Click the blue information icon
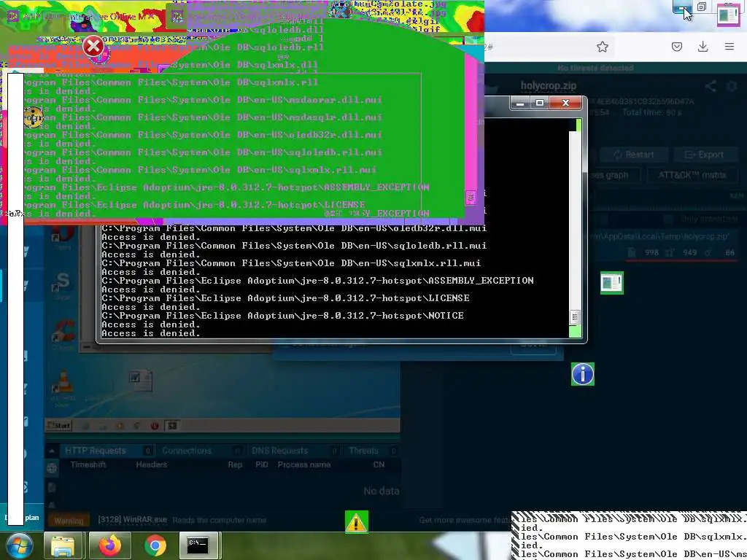 coord(583,374)
